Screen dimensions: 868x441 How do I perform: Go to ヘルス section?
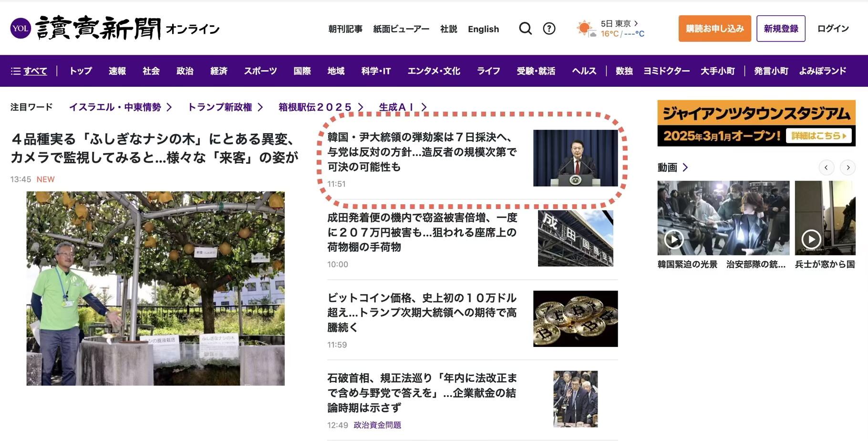pos(584,71)
